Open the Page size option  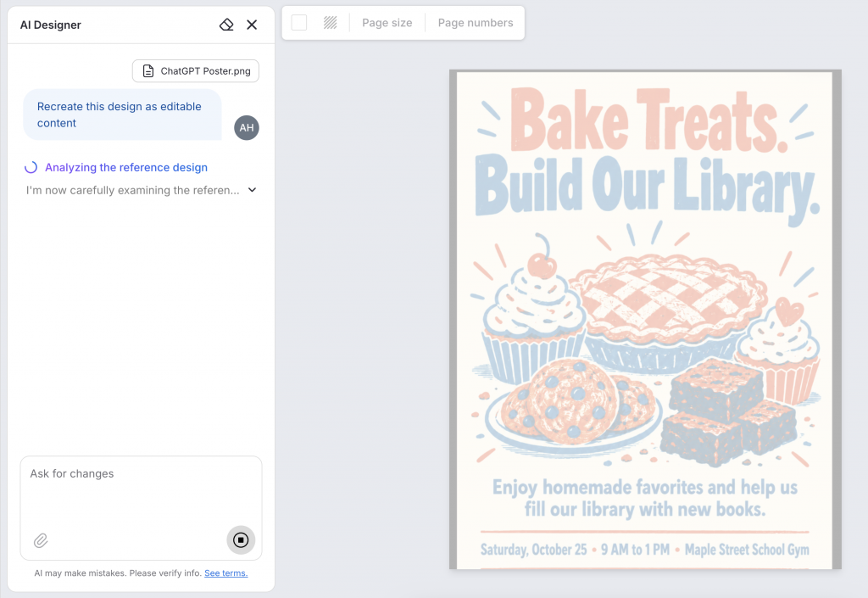(387, 23)
